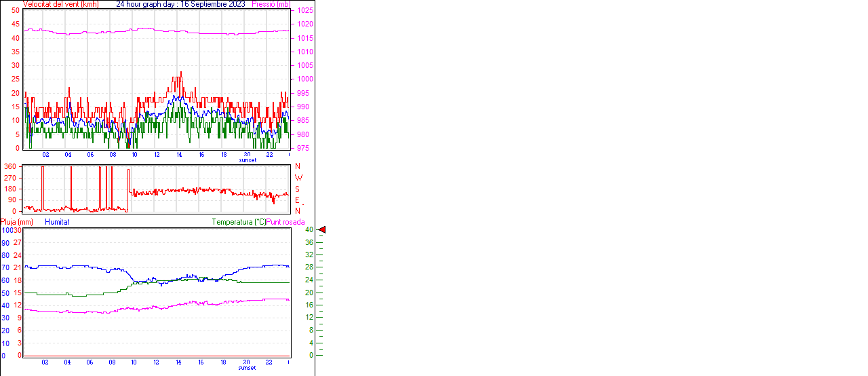This screenshot has width=868, height=376.
Task: Click the 'sunset' marker under bottom graph
Action: [x=248, y=368]
